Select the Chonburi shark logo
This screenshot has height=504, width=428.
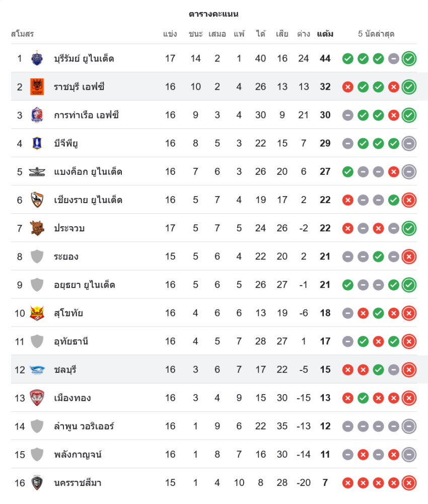click(37, 369)
